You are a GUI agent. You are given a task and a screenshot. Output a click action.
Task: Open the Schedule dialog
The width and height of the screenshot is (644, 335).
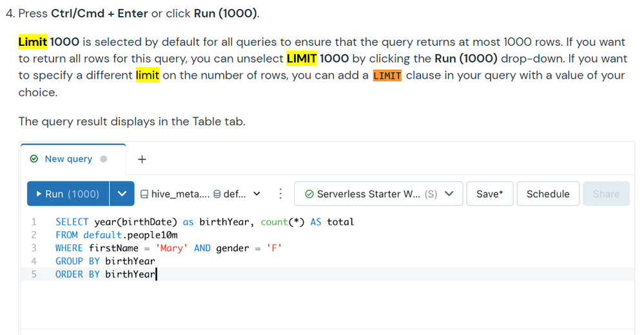[x=547, y=194]
